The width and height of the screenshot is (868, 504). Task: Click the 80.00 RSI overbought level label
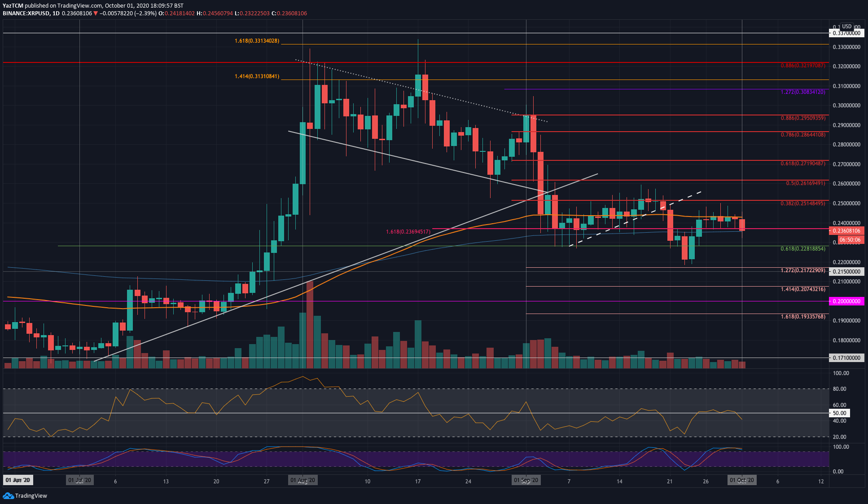(840, 389)
